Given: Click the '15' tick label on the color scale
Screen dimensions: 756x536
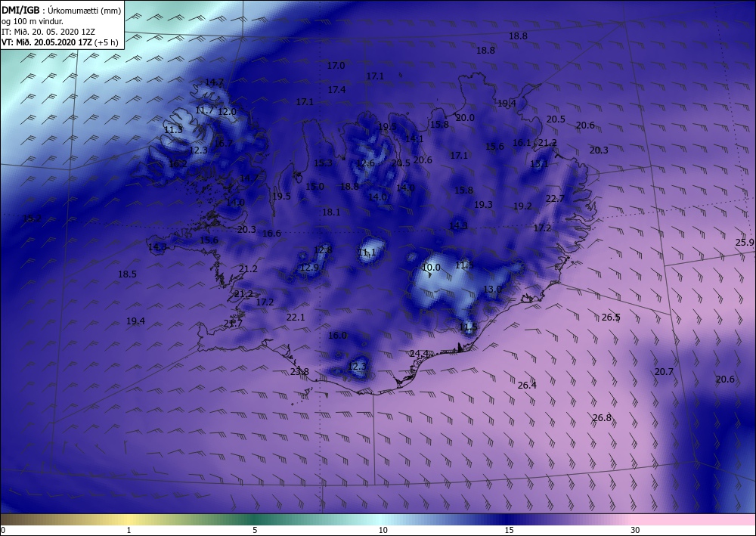Looking at the screenshot, I should pyautogui.click(x=509, y=530).
